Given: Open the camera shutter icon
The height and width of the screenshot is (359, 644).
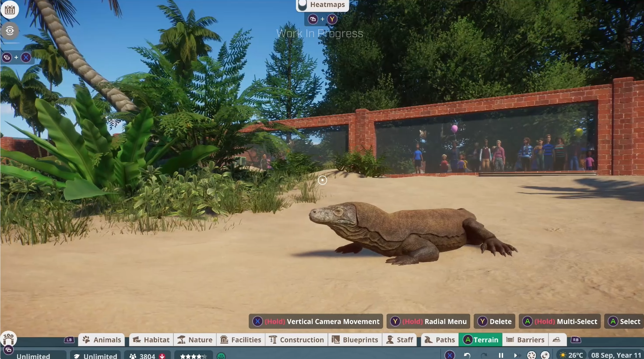Looking at the screenshot, I should [531, 356].
